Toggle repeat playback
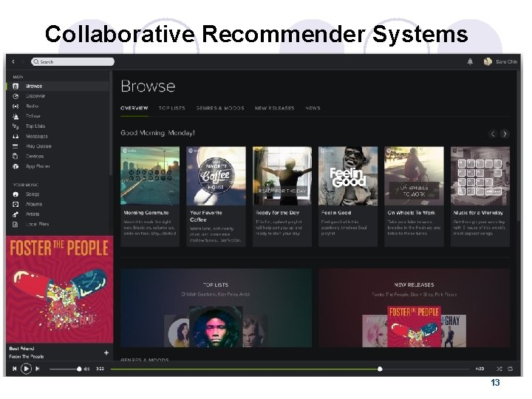Image resolution: width=532 pixels, height=399 pixels. (510, 369)
